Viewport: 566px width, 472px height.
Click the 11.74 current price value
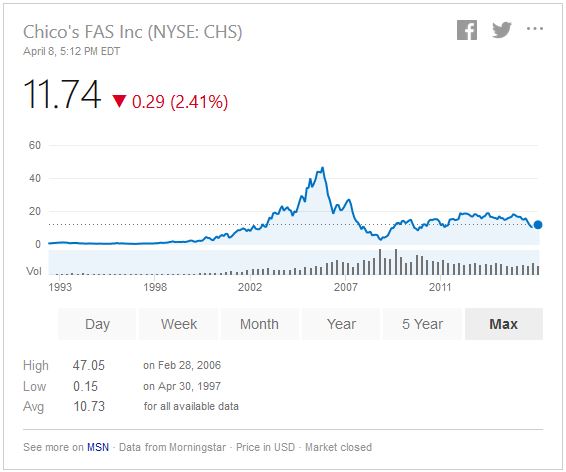click(62, 95)
